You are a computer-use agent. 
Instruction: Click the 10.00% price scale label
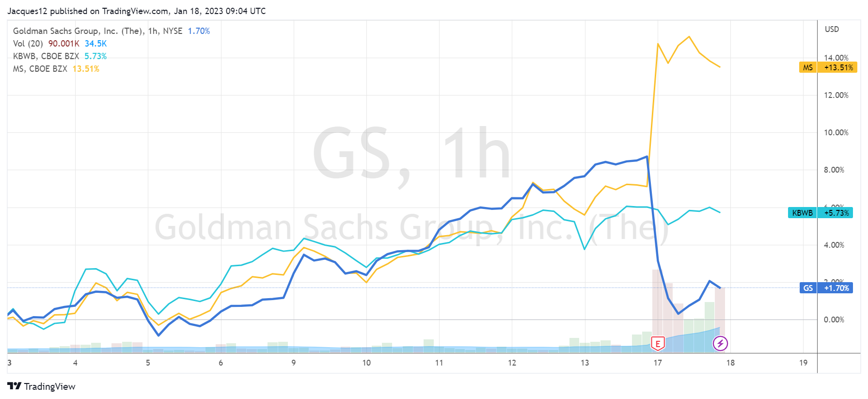coord(836,132)
